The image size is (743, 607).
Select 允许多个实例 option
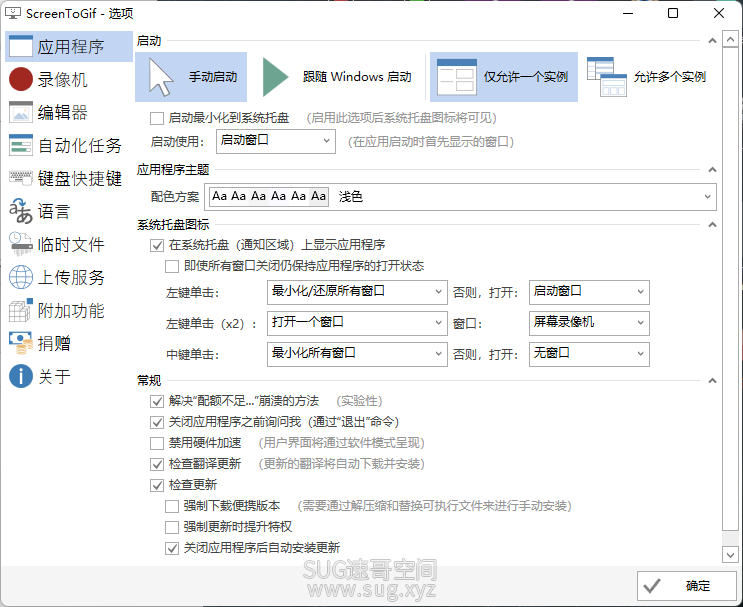(x=648, y=77)
